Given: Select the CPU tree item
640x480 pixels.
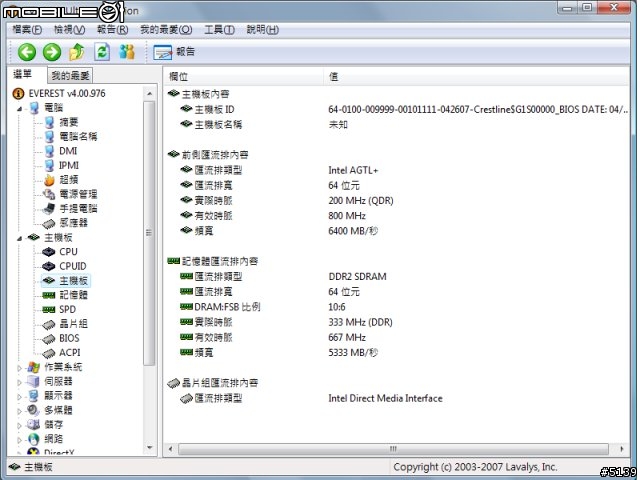Looking at the screenshot, I should coord(60,252).
